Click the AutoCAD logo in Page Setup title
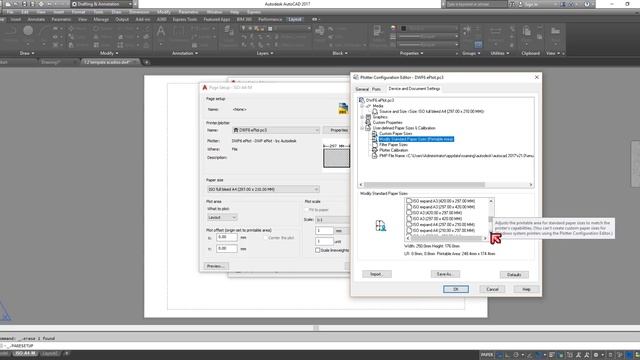Screen dimensions: 640x360 [205, 87]
